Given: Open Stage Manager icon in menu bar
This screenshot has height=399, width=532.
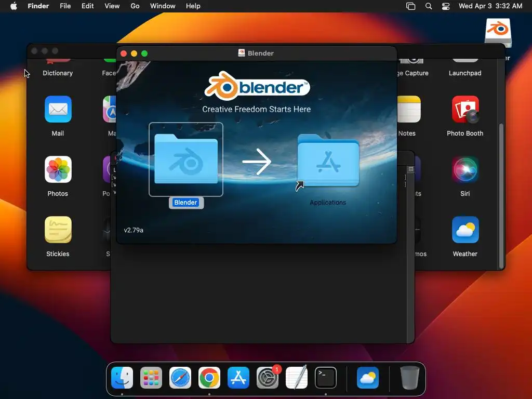Looking at the screenshot, I should click(x=411, y=6).
